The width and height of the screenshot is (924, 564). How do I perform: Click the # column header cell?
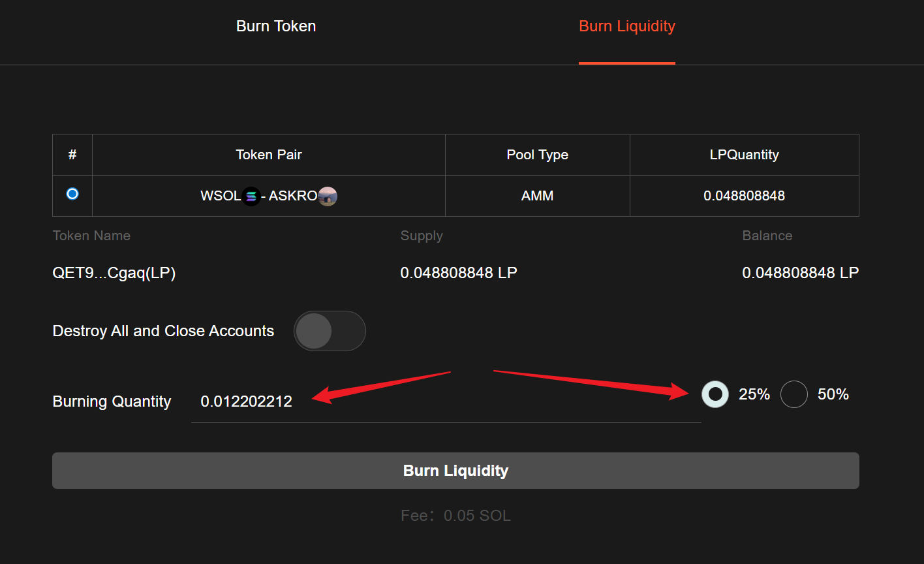pyautogui.click(x=72, y=155)
